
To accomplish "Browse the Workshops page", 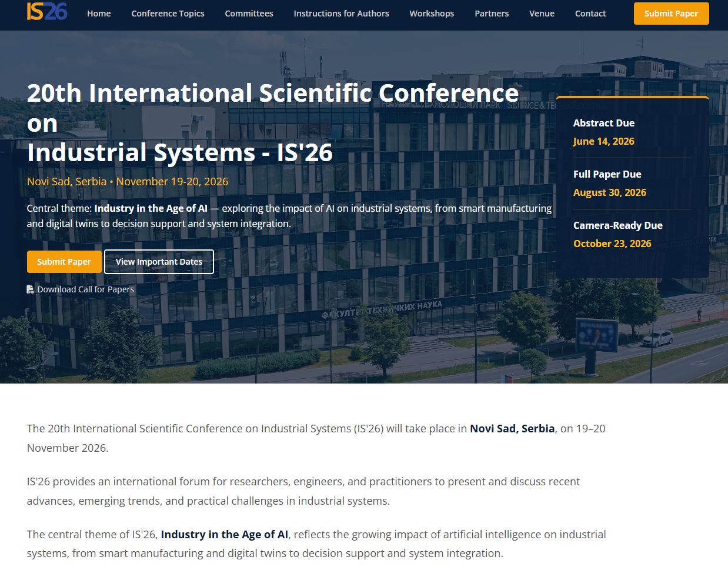I will [431, 13].
